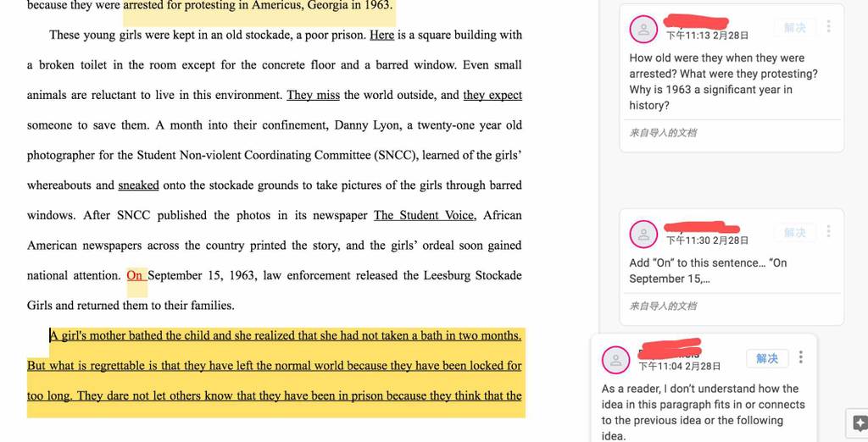This screenshot has height=442, width=868.
Task: Click timestamp 下午11:04 2月28日
Action: [x=679, y=366]
